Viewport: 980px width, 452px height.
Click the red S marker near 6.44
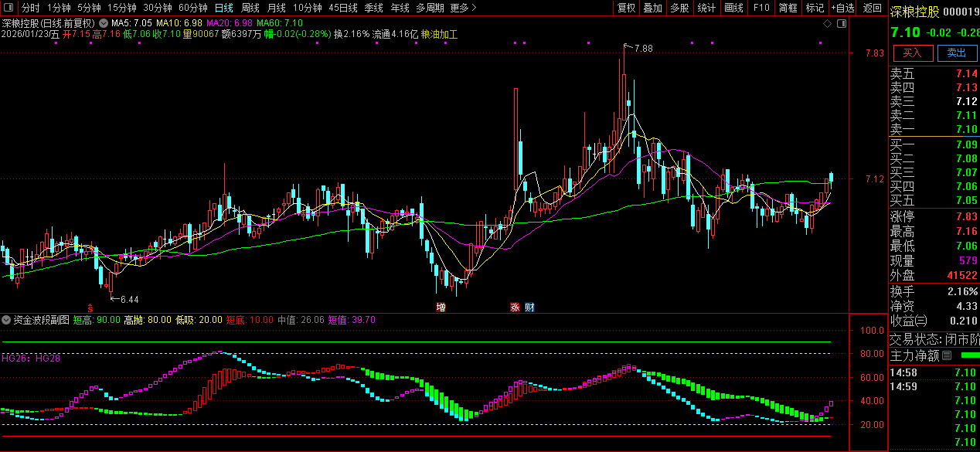click(90, 307)
